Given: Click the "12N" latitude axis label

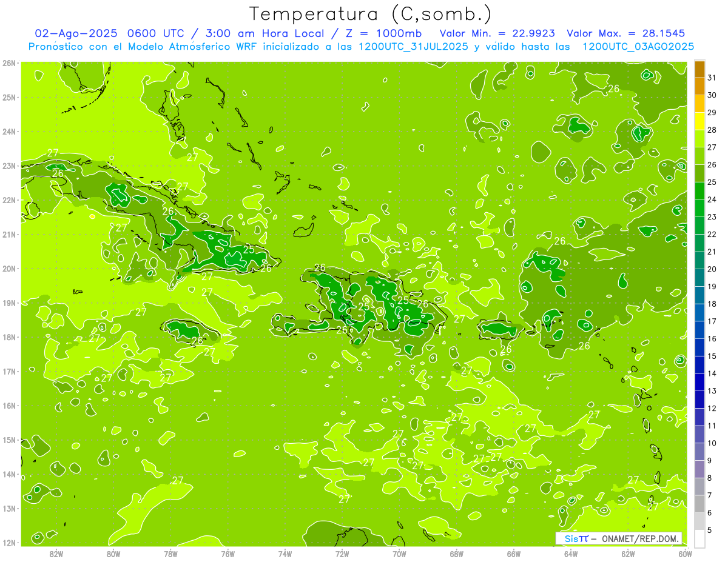Looking at the screenshot, I should pyautogui.click(x=8, y=543).
